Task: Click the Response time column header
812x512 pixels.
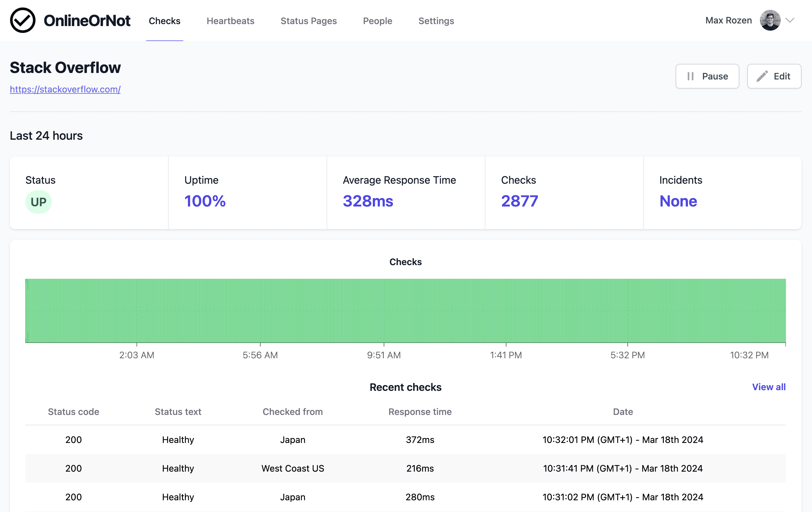Action: (420, 411)
